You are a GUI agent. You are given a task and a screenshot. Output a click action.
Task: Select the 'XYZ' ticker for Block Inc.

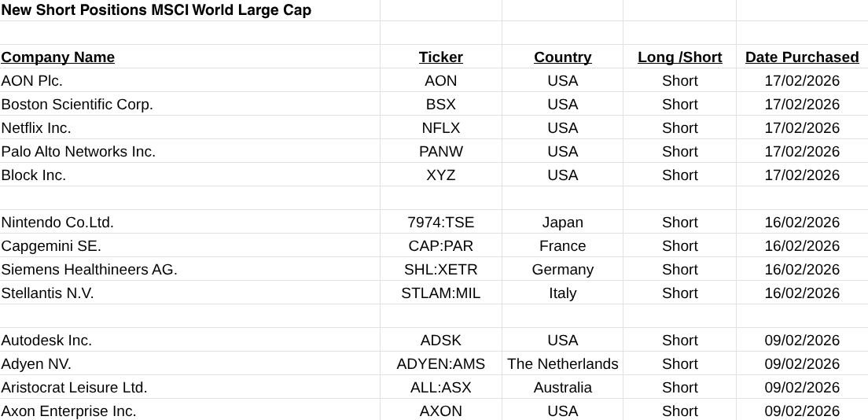click(x=440, y=175)
